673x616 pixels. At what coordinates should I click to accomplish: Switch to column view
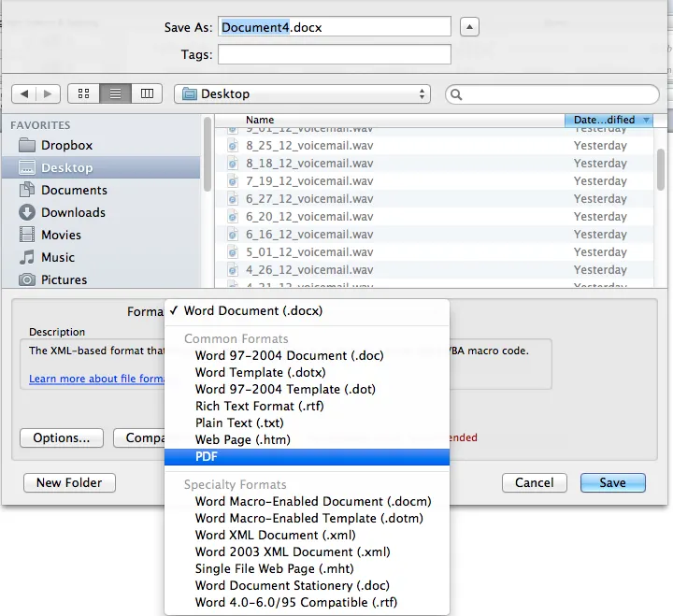[147, 93]
